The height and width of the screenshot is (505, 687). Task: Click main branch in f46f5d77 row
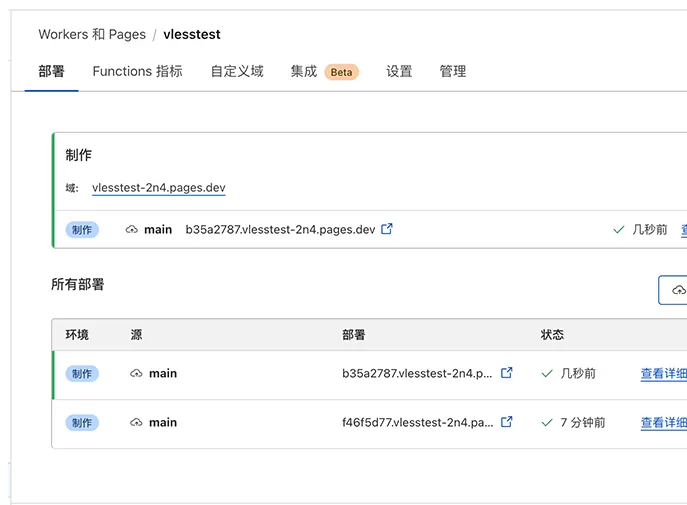pos(163,423)
